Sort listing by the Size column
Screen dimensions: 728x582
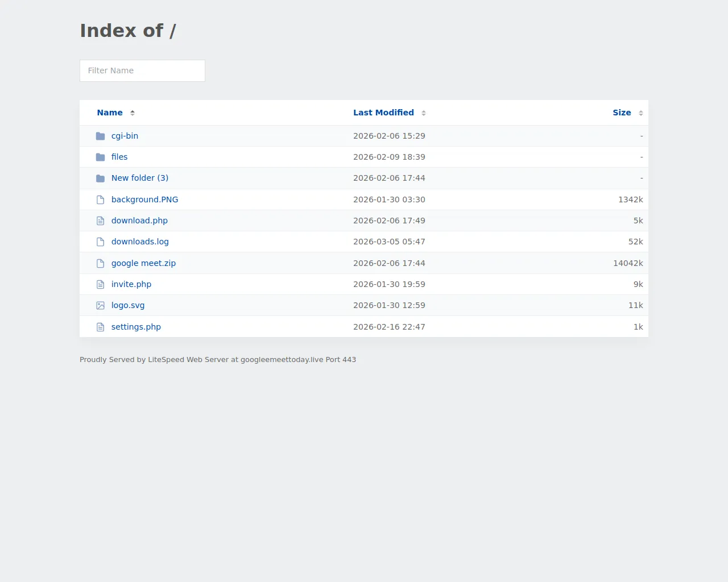622,113
